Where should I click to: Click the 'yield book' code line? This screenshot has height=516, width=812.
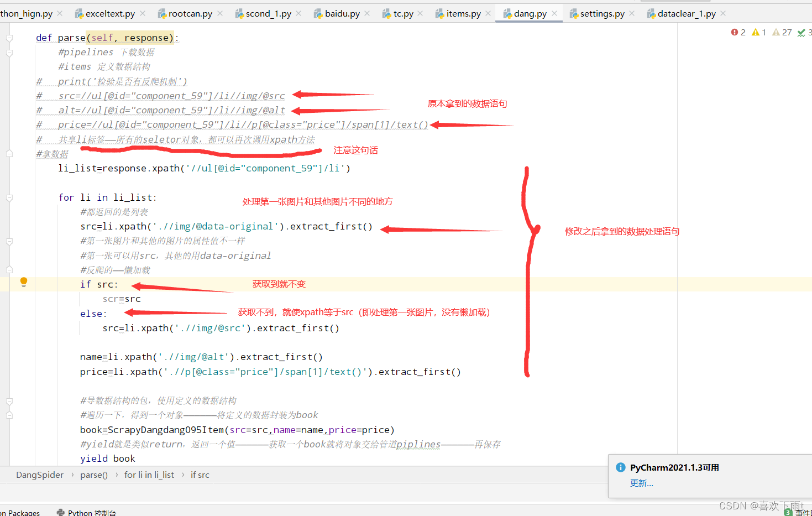click(x=108, y=458)
